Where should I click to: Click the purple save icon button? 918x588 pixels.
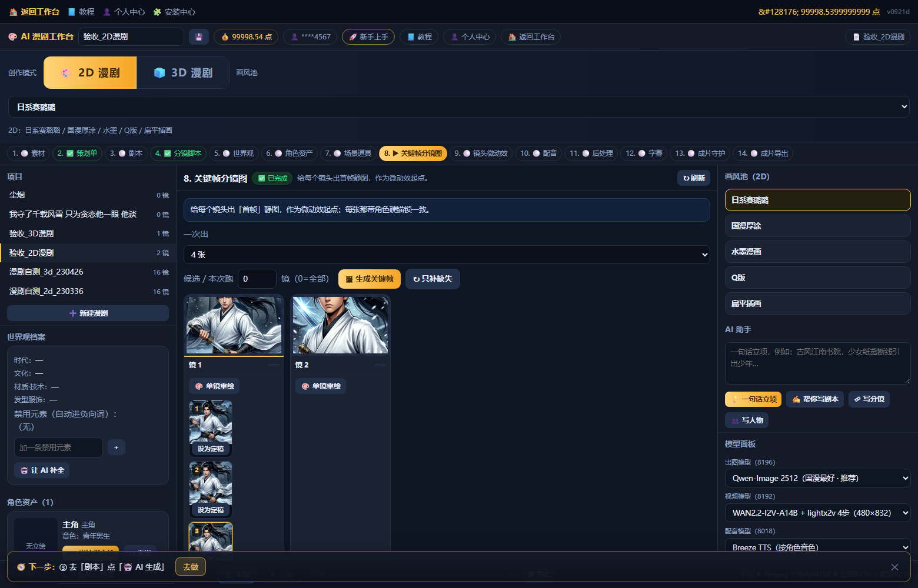click(x=199, y=36)
